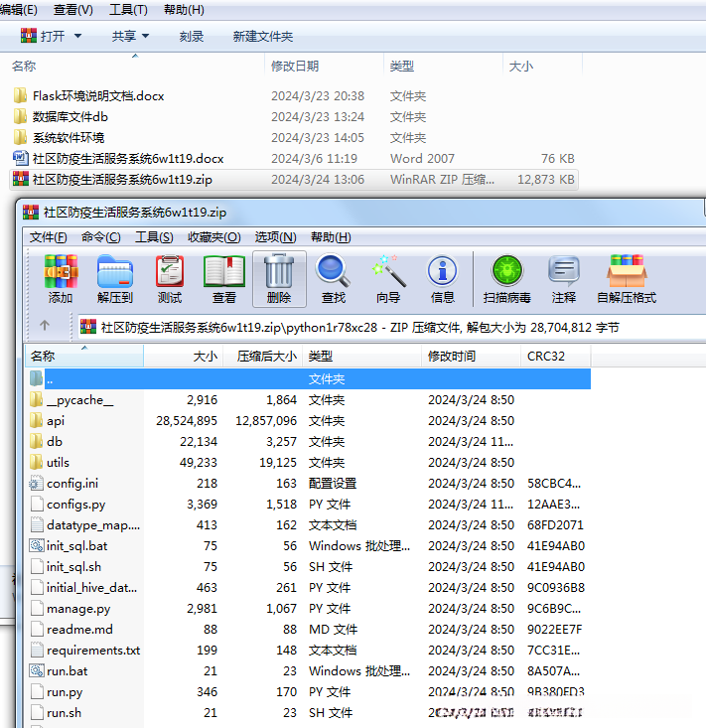Screen dimensions: 706x728
Task: Select the init_sql.sh file name
Action: point(73,567)
